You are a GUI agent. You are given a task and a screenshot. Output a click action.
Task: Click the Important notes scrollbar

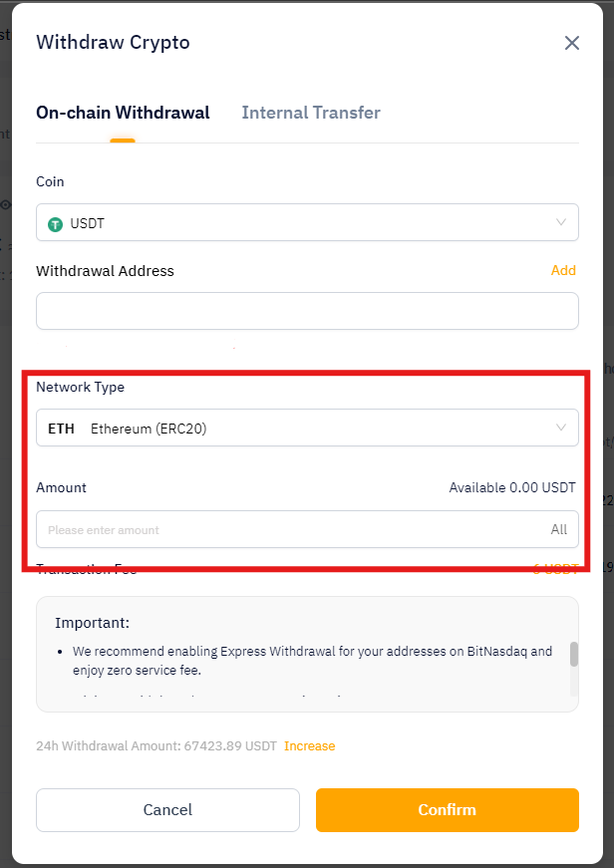(574, 656)
